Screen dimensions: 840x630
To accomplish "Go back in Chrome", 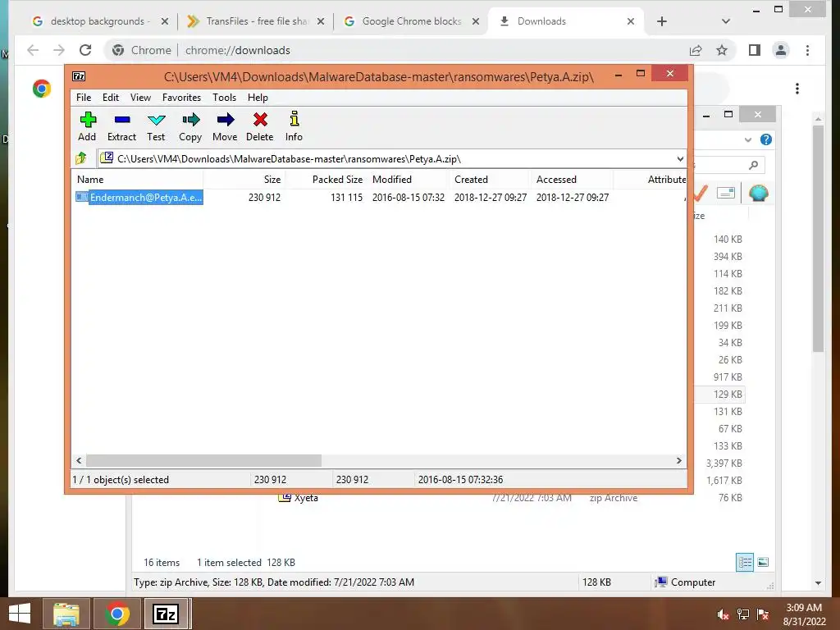I will (33, 50).
